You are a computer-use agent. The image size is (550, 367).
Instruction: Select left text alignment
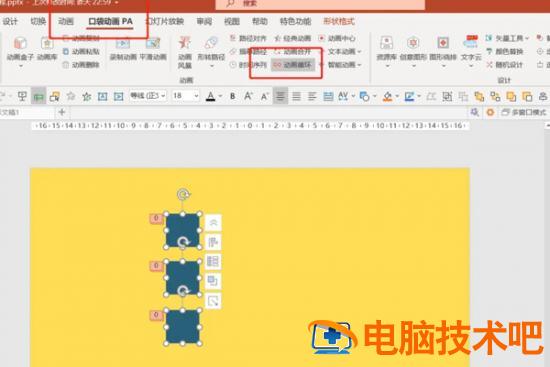point(312,96)
